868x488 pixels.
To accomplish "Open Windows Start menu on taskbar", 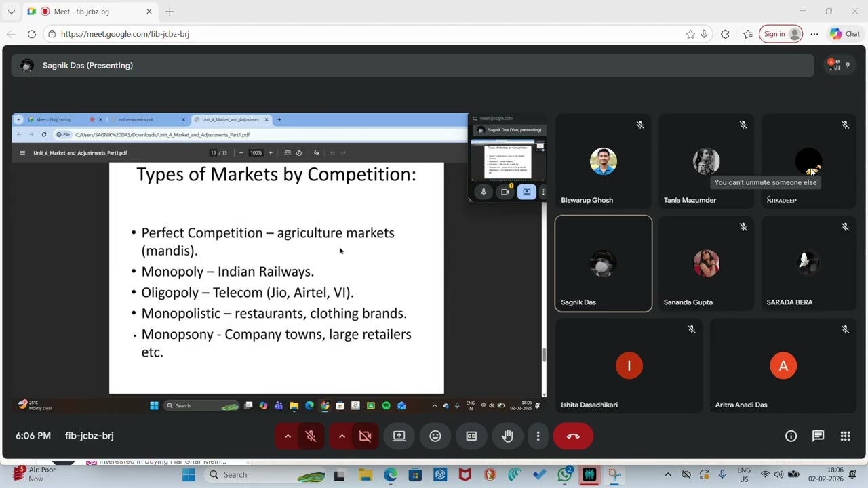I will coord(189,474).
